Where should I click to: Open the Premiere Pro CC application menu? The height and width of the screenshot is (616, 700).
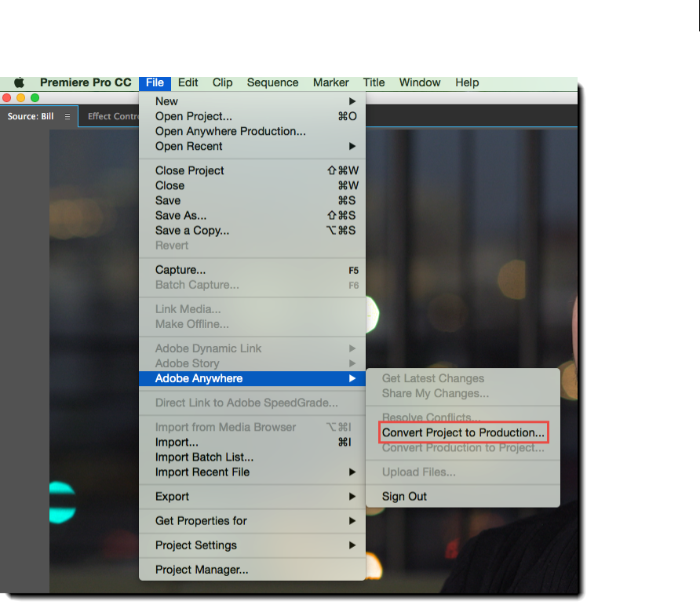(86, 82)
